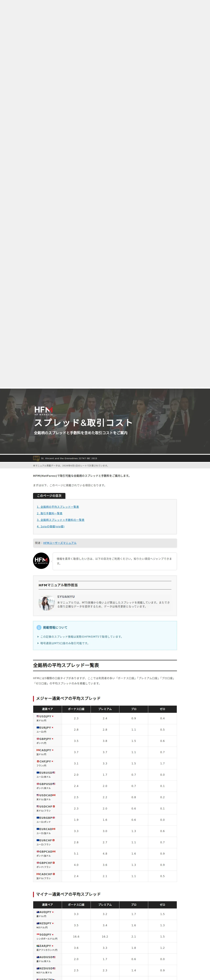This screenshot has height=980, width=210.
Task: Click the Canada flag on the CADJPY row
Action: point(38,750)
